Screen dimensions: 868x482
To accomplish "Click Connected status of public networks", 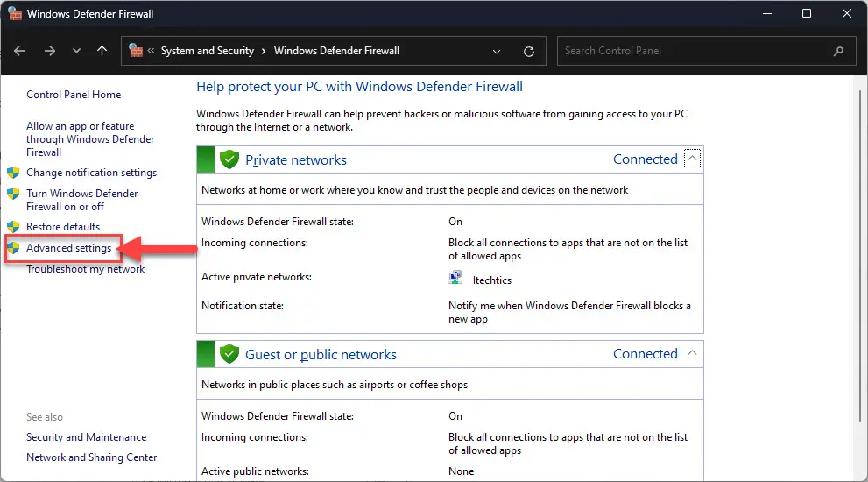I will coord(645,354).
